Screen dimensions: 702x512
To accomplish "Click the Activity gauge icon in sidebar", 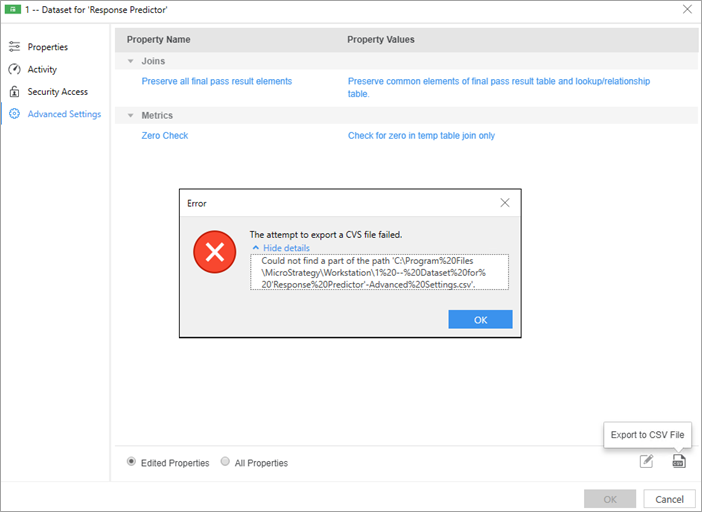I will point(14,69).
